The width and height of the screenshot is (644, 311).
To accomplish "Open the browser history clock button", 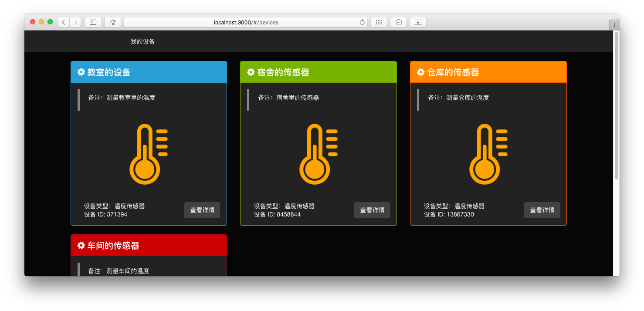I will [x=398, y=22].
